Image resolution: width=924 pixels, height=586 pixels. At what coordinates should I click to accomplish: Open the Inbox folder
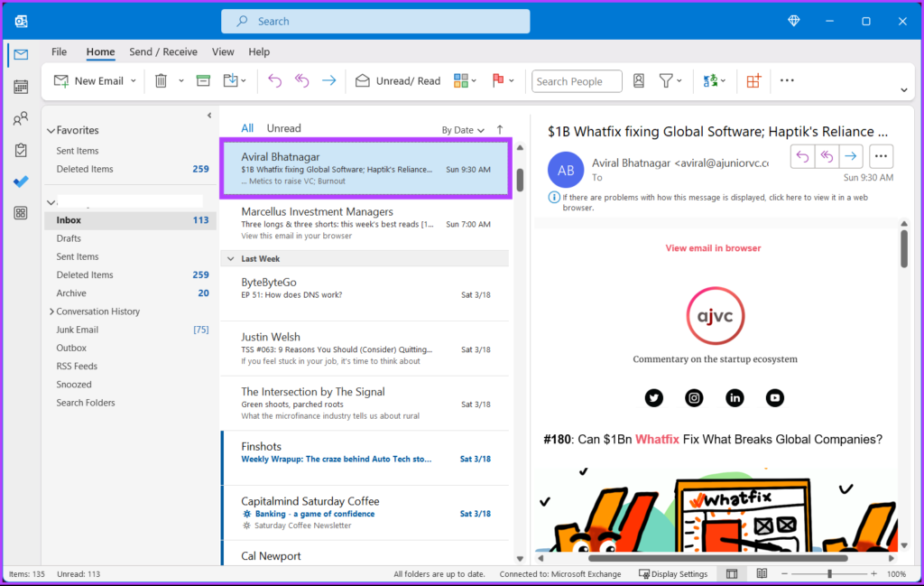coord(130,220)
